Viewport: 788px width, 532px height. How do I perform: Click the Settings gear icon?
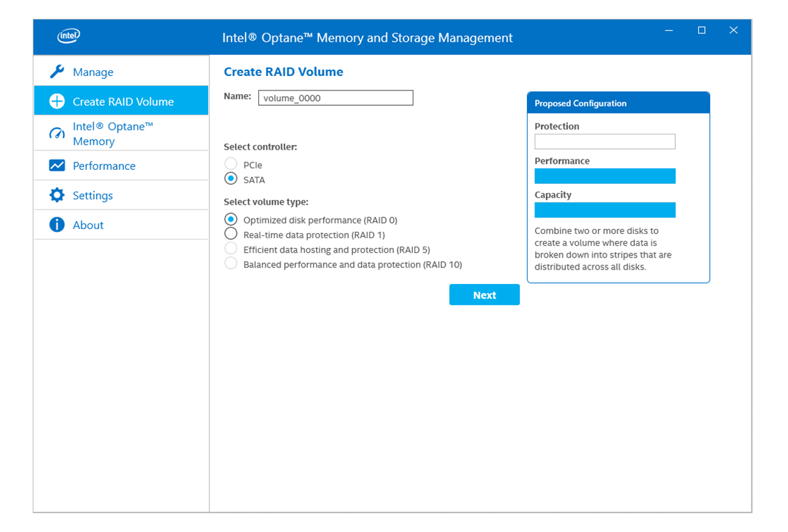[57, 196]
